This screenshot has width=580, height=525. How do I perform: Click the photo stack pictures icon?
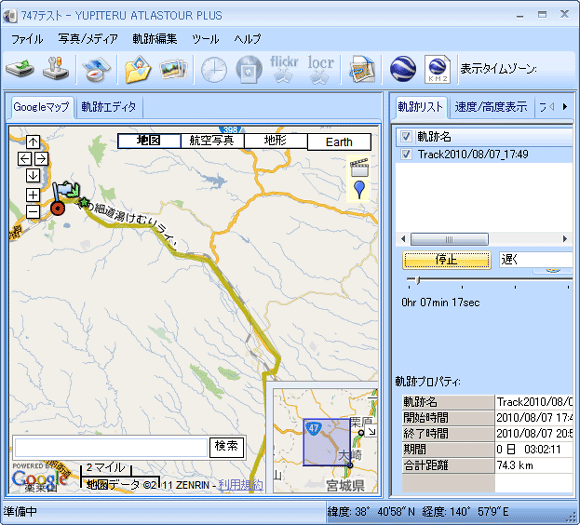pyautogui.click(x=173, y=69)
